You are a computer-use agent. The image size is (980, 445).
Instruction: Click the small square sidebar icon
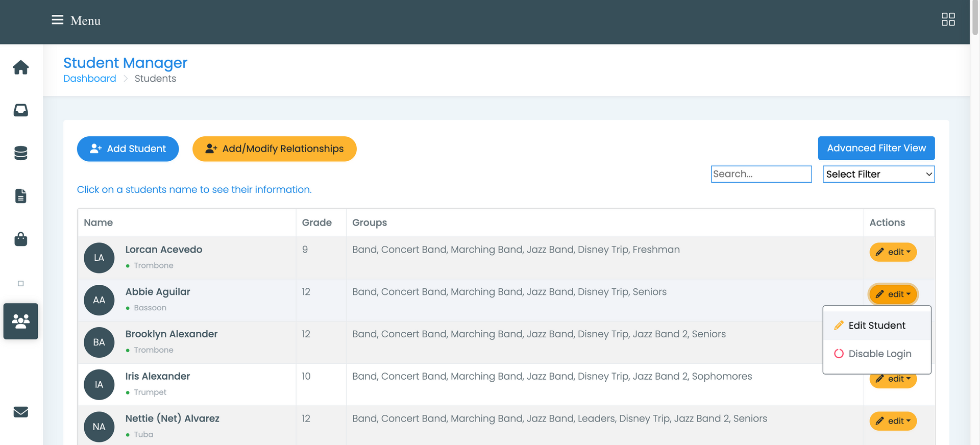(21, 283)
